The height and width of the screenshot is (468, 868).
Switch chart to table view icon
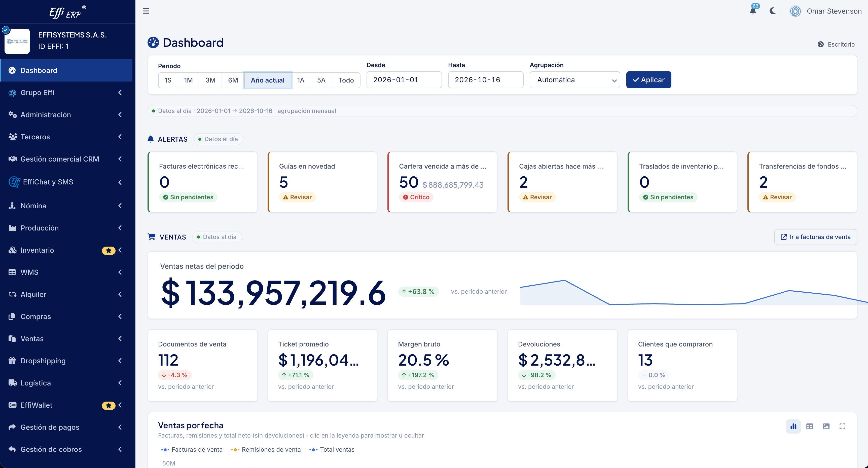click(x=810, y=426)
